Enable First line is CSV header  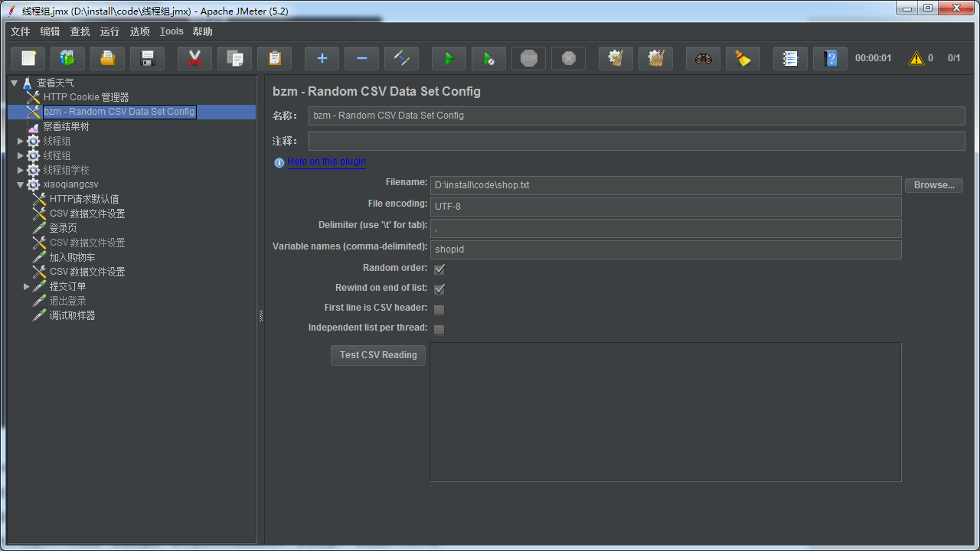[x=439, y=309]
